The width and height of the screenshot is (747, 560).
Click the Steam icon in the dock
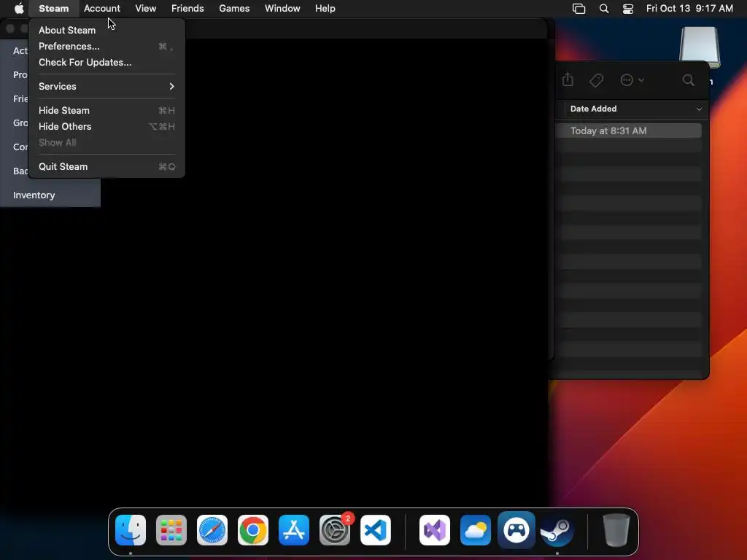557,530
